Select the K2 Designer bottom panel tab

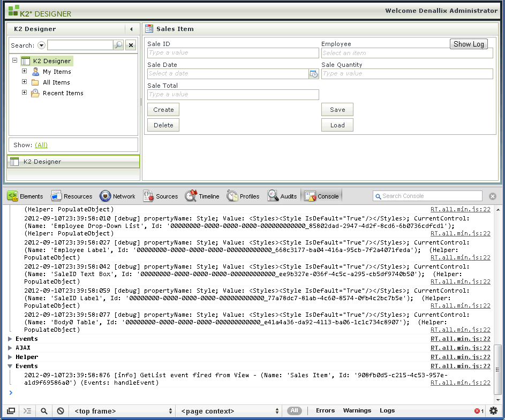tap(73, 162)
